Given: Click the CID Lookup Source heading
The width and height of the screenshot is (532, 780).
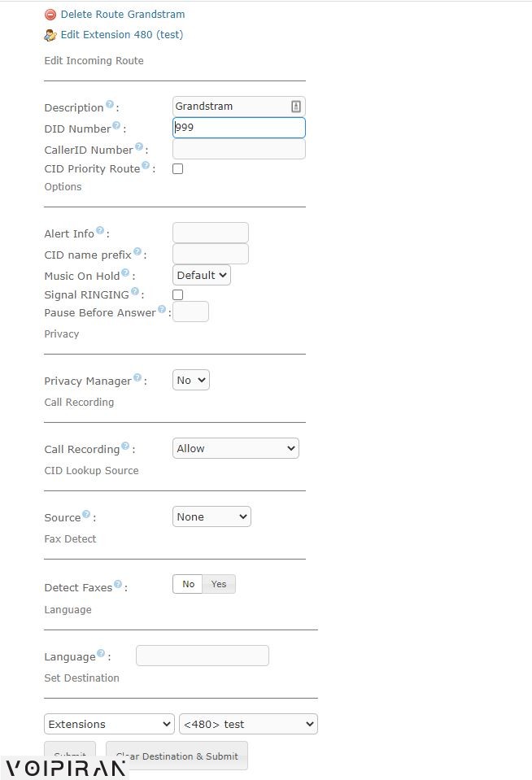Looking at the screenshot, I should point(92,471).
